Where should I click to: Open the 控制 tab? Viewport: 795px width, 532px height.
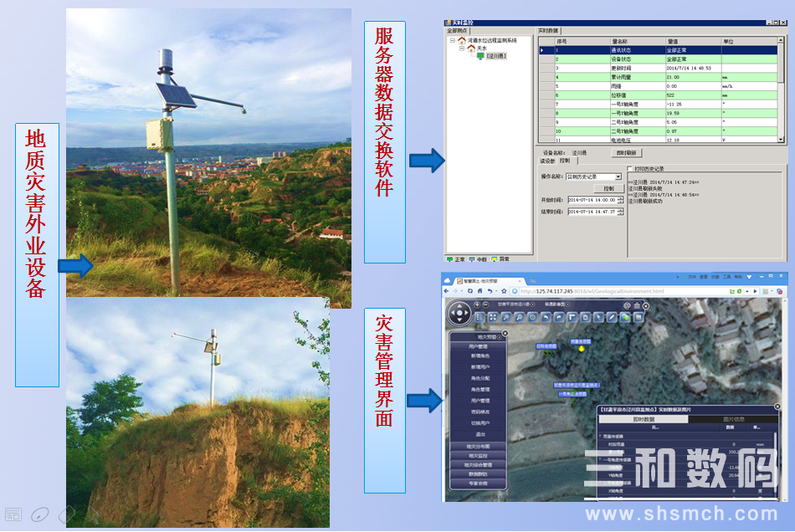click(x=565, y=161)
